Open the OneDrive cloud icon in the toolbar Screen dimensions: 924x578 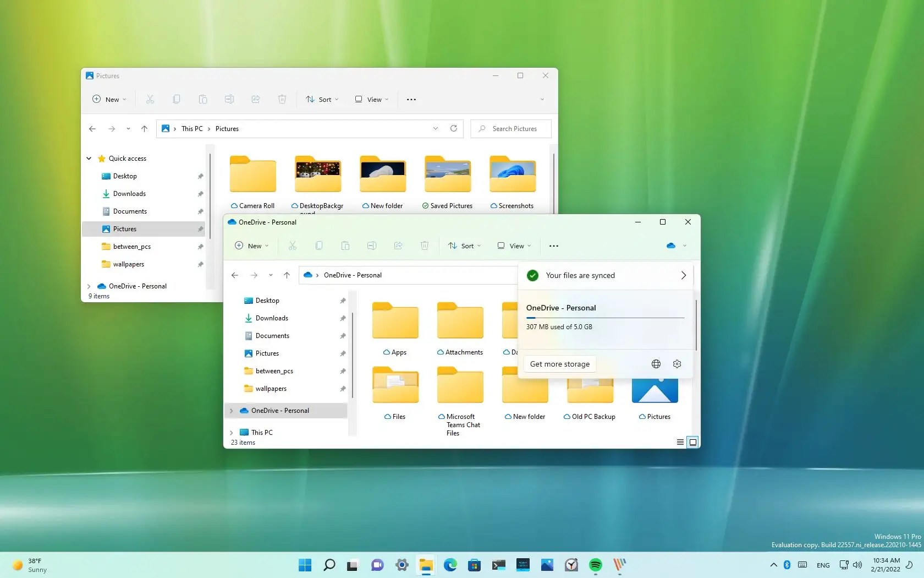click(672, 246)
